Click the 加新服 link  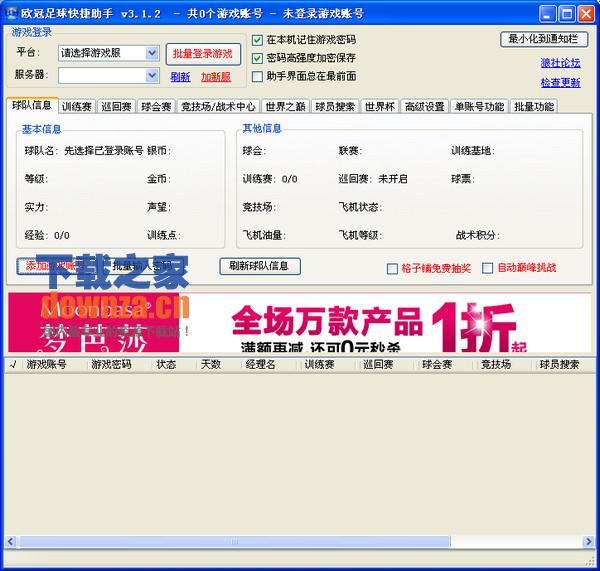click(215, 77)
